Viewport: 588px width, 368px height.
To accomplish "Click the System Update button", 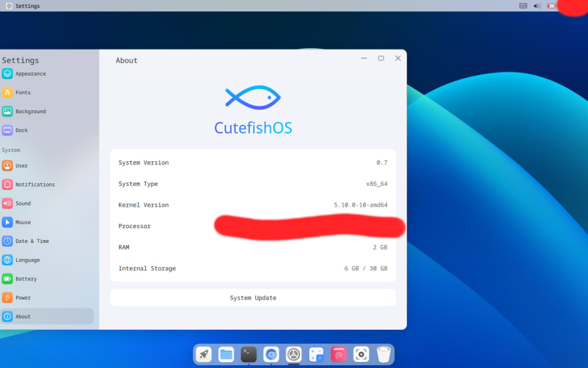I will click(x=253, y=298).
